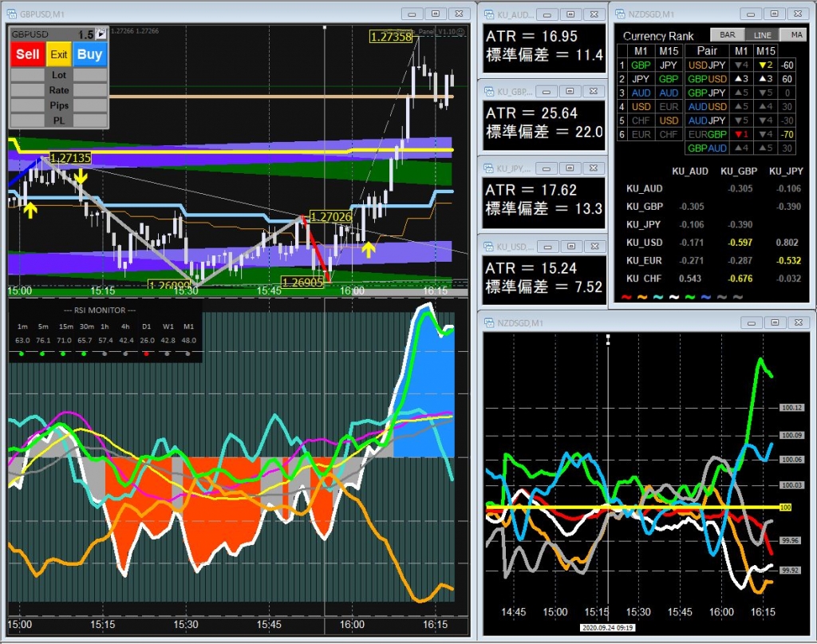Select the LINE tab in Currency Rank
Image resolution: width=817 pixels, height=644 pixels.
point(762,35)
